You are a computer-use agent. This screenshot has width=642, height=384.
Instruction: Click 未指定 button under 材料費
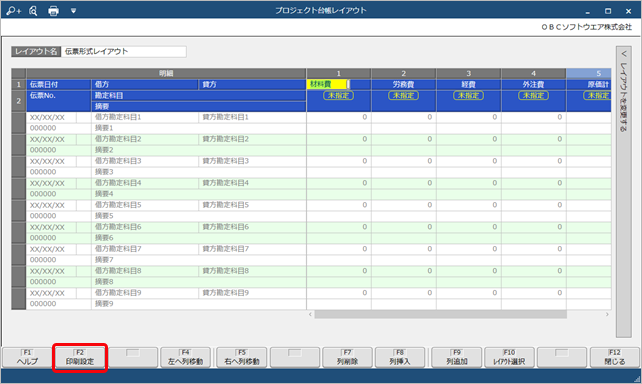339,95
